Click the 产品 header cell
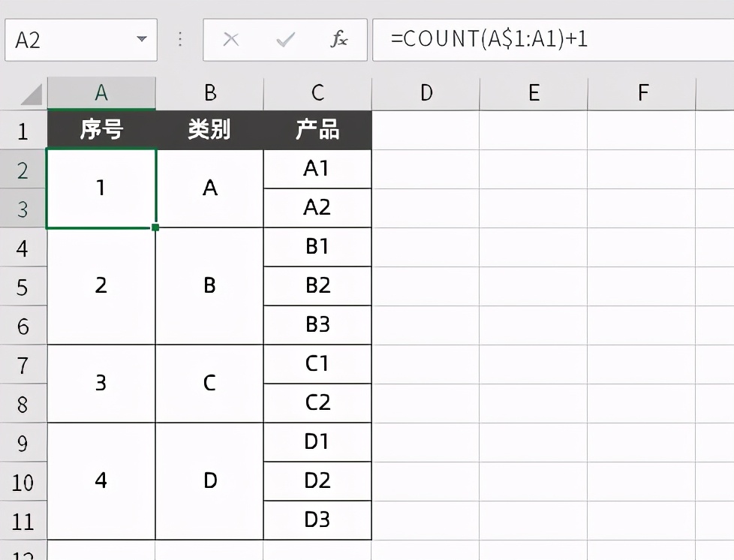734x560 pixels. 318,130
